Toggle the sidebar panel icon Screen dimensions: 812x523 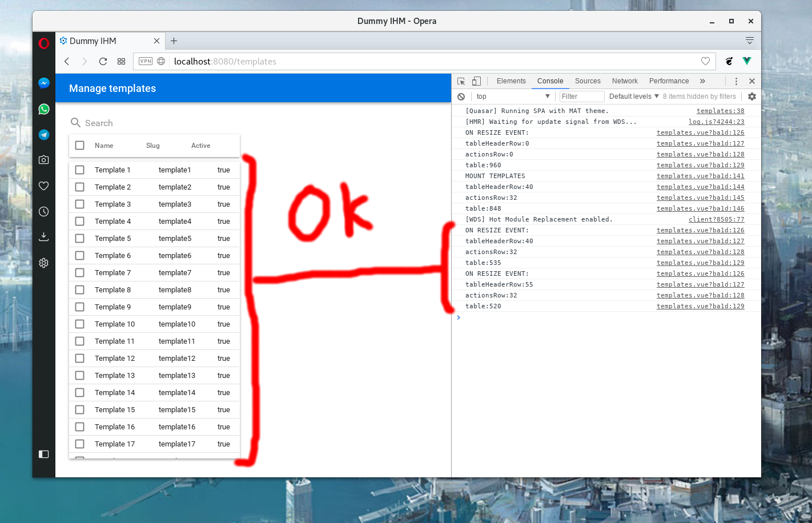(x=44, y=454)
